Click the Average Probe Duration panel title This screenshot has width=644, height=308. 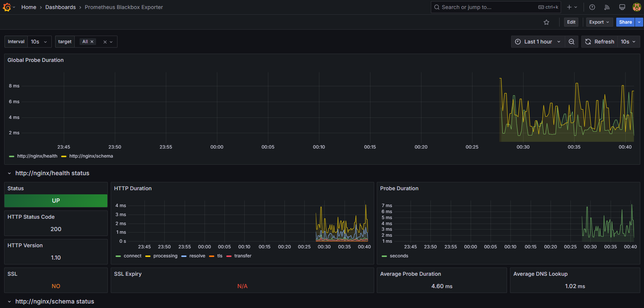tap(411, 274)
